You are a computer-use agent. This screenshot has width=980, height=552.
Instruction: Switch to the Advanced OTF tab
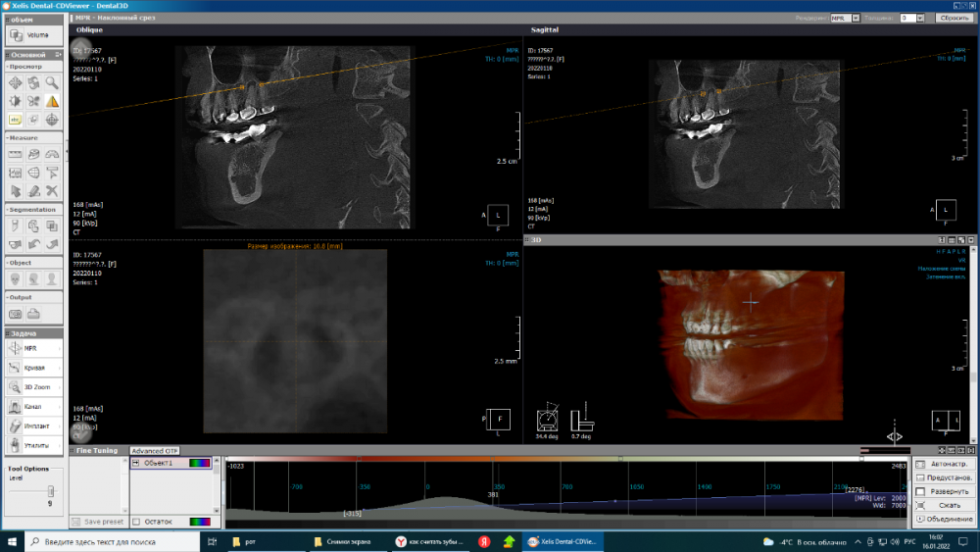coord(154,451)
